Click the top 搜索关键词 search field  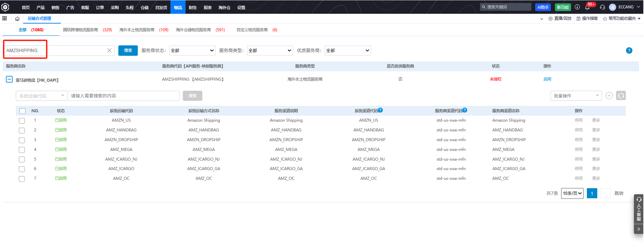click(x=506, y=7)
